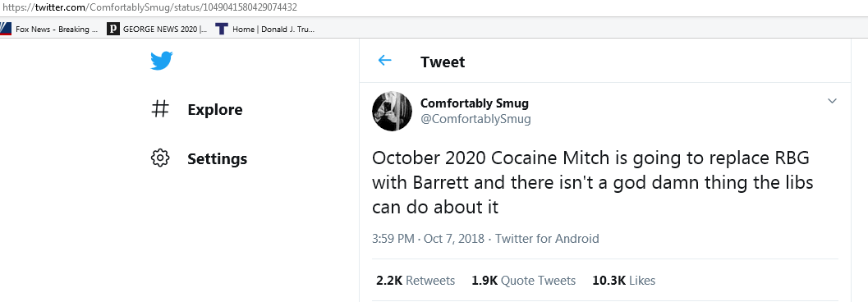Click the 3:59 PM Oct 7, 2018 timestamp

point(428,239)
